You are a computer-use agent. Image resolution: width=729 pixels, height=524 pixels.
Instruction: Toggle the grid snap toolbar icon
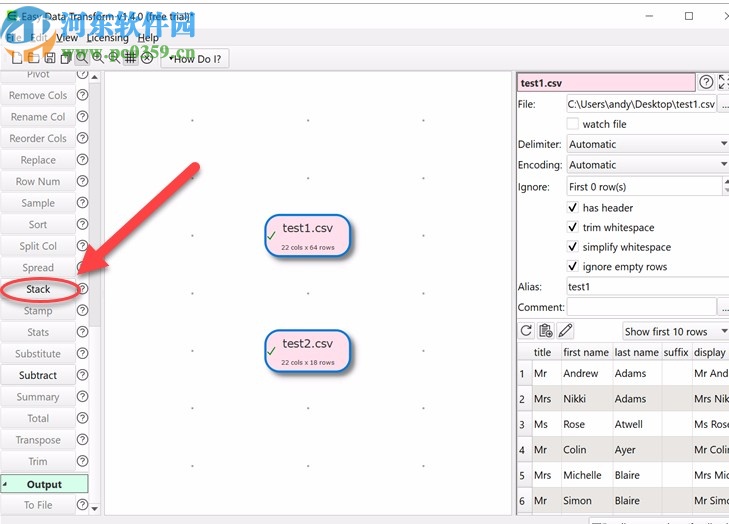click(131, 58)
